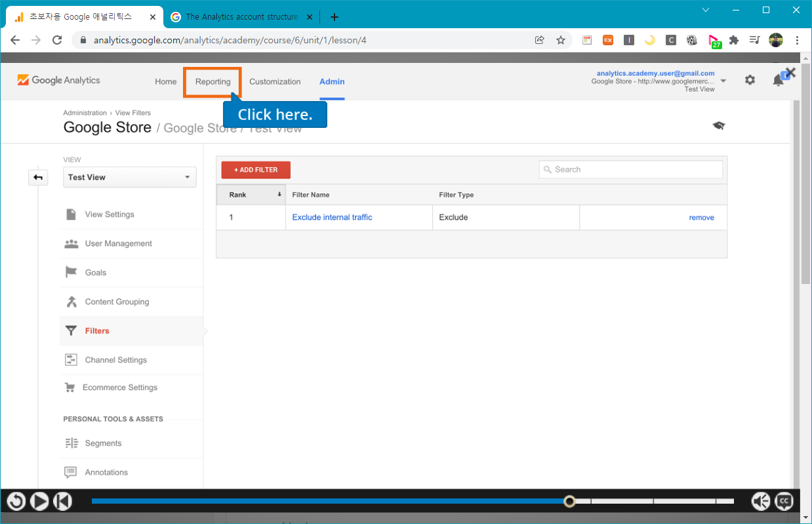Click the Reporting tab

213,82
